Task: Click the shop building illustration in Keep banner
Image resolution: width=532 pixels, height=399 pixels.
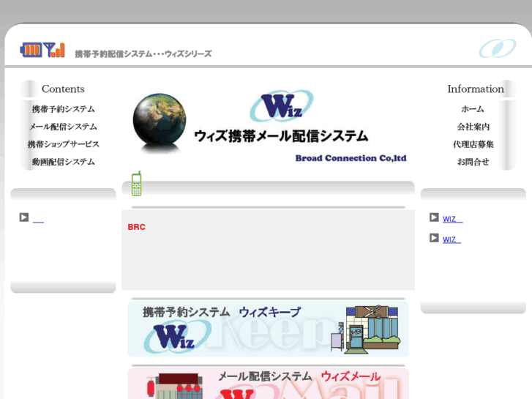Action: [366, 329]
